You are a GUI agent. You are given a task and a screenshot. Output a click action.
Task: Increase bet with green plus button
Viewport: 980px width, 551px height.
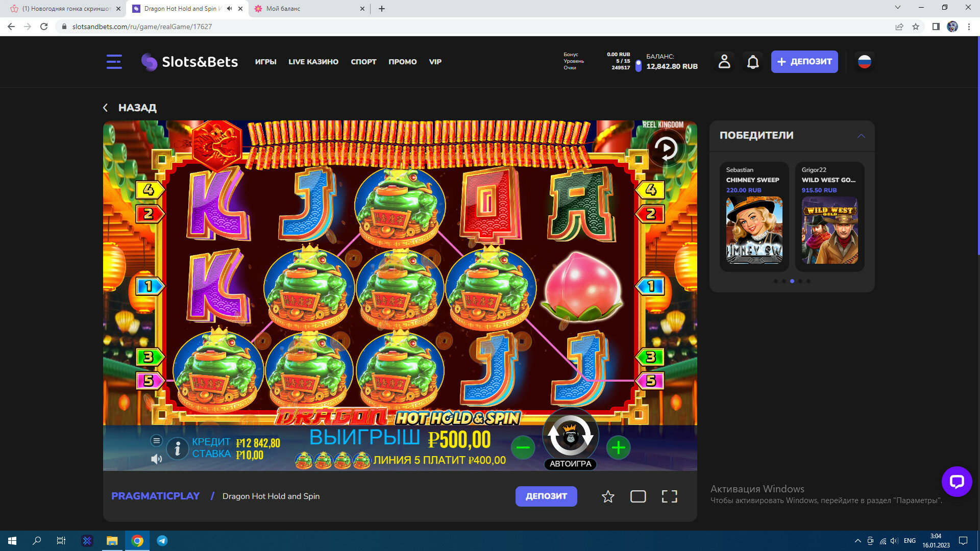point(618,448)
